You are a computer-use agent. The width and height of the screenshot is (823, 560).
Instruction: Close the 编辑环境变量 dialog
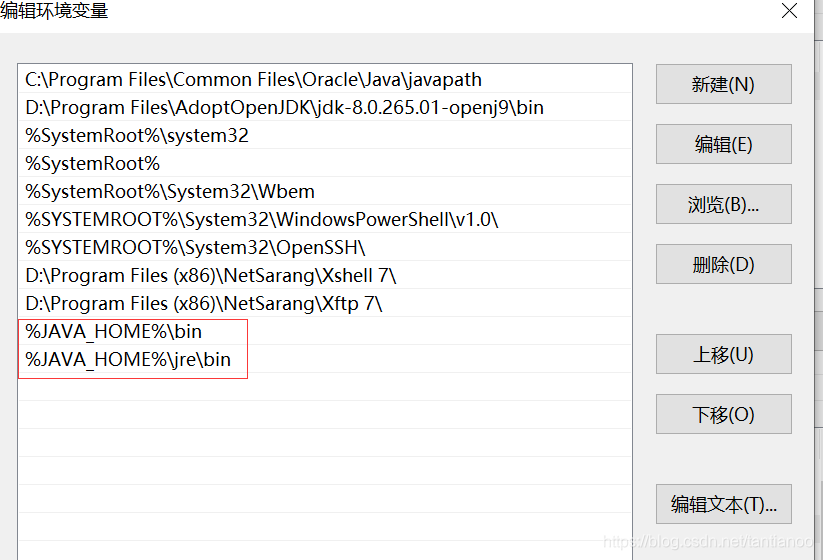(789, 10)
